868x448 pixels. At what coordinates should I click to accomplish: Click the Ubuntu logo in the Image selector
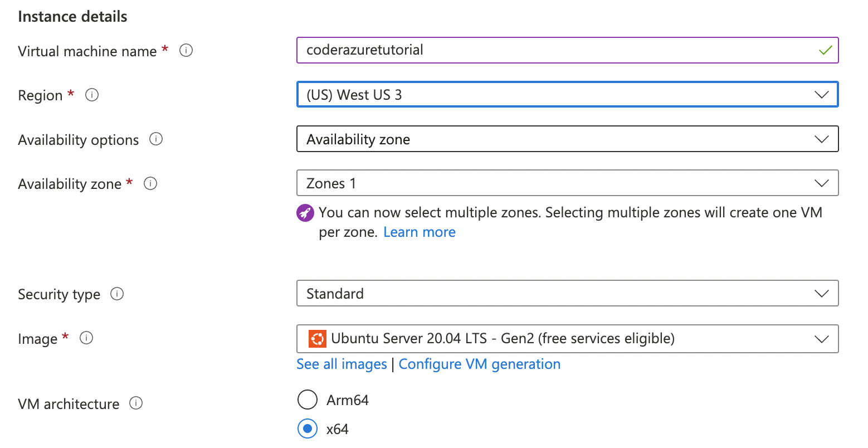click(317, 338)
